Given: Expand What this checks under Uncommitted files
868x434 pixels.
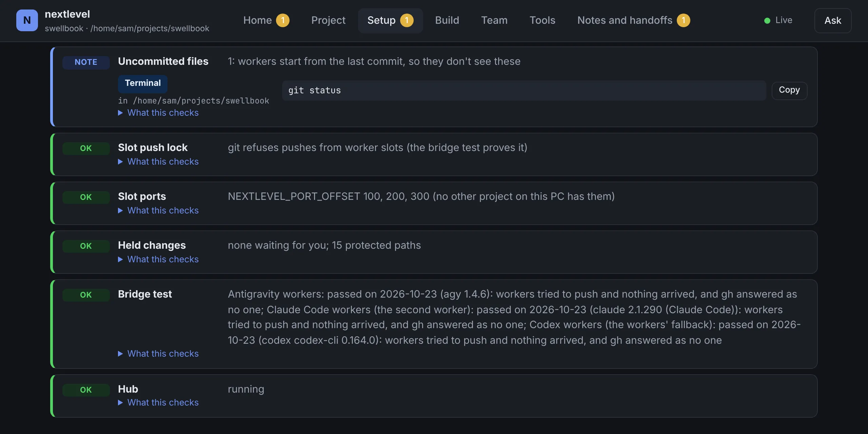Looking at the screenshot, I should pos(158,113).
